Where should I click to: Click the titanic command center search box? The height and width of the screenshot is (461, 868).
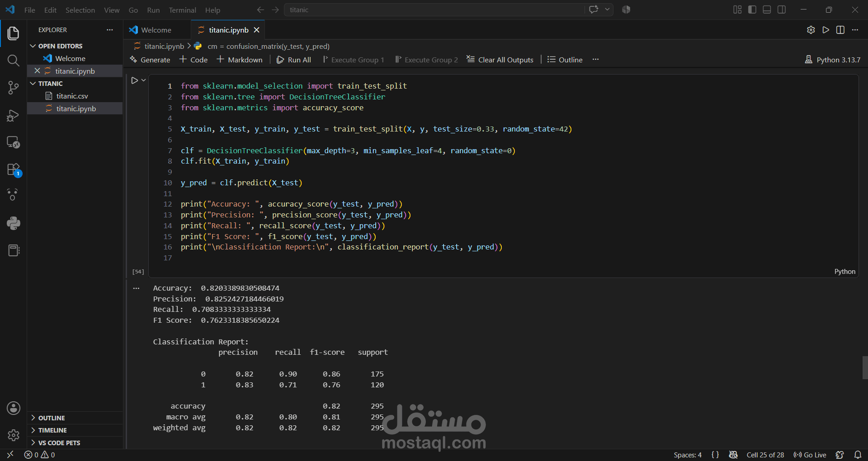pyautogui.click(x=434, y=9)
